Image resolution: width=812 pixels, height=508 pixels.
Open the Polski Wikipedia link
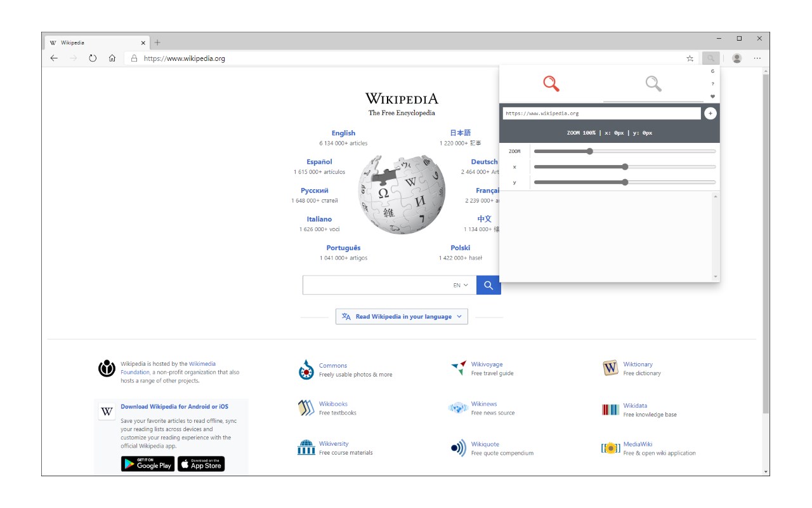tap(461, 247)
